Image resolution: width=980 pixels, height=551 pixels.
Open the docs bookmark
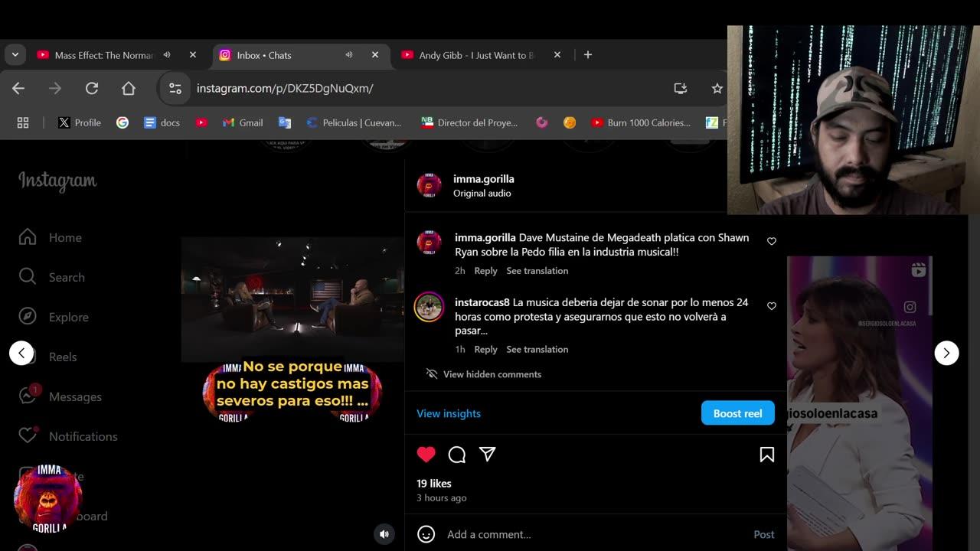tap(162, 122)
